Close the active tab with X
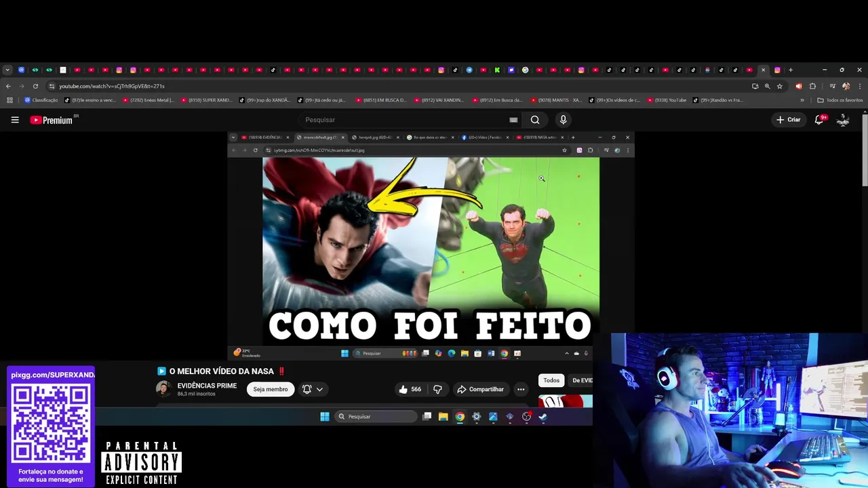 tap(764, 70)
